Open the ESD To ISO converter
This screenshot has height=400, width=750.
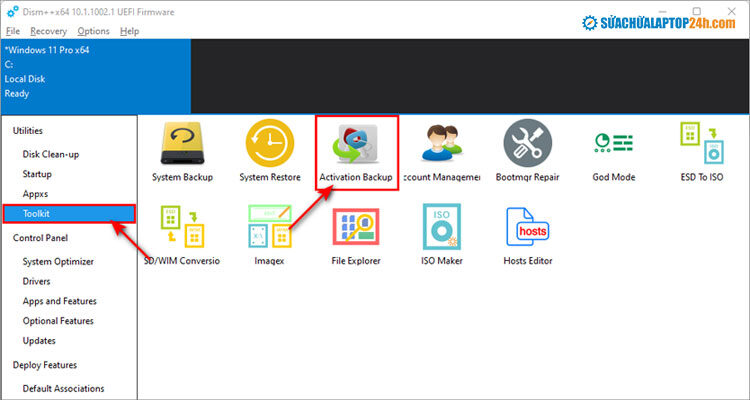702,151
